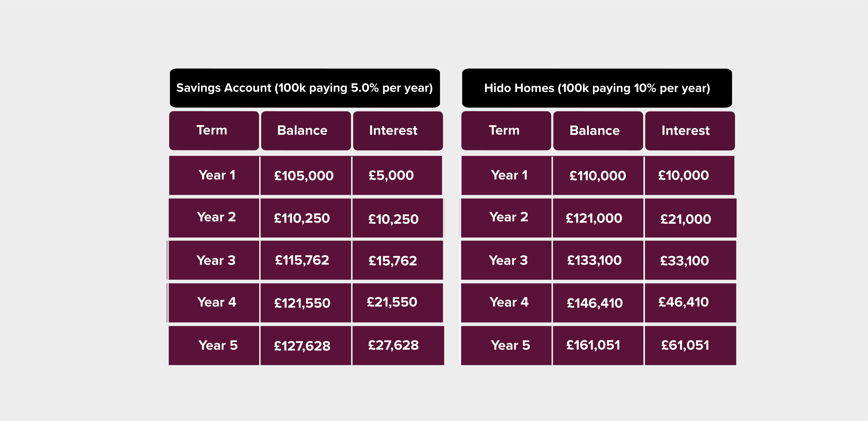Click the £27,628 interest cell

coord(398,345)
